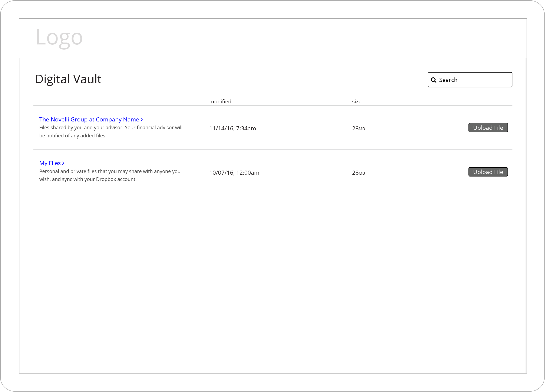Open The Novelli Group at Company Name folder
The image size is (545, 392).
pyautogui.click(x=89, y=119)
